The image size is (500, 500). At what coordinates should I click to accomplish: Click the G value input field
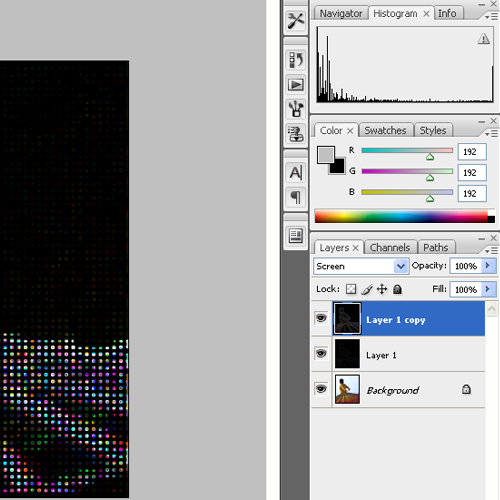[472, 173]
